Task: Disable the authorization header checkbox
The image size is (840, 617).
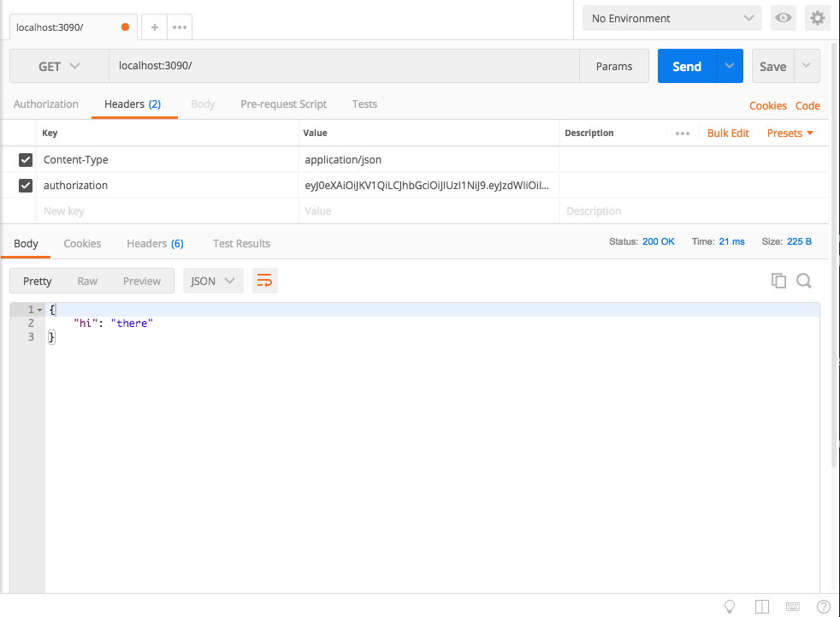Action: tap(25, 185)
